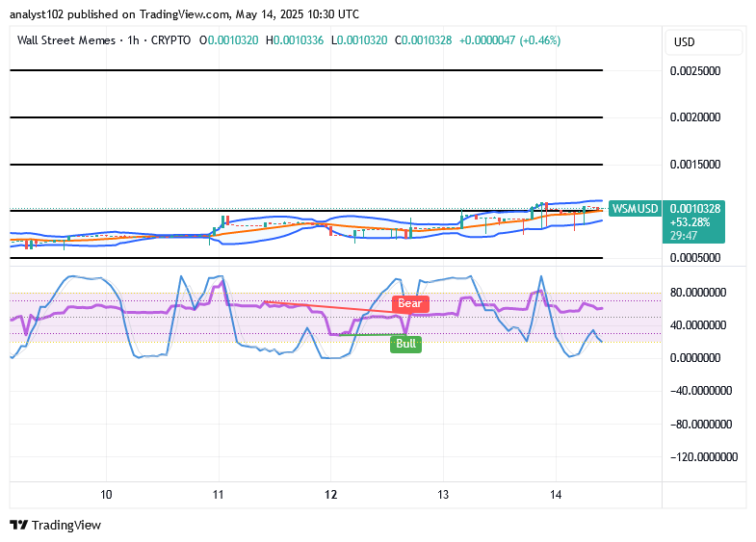Click the CRYPTO exchange label
Viewport: 756px width, 542px height.
[170, 40]
